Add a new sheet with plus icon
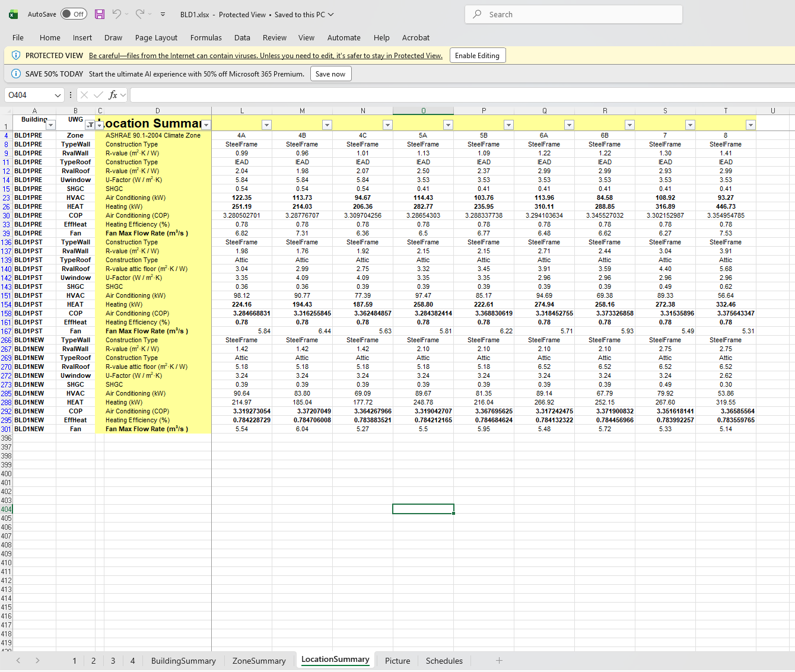Screen dimensions: 795x672 pos(499,661)
